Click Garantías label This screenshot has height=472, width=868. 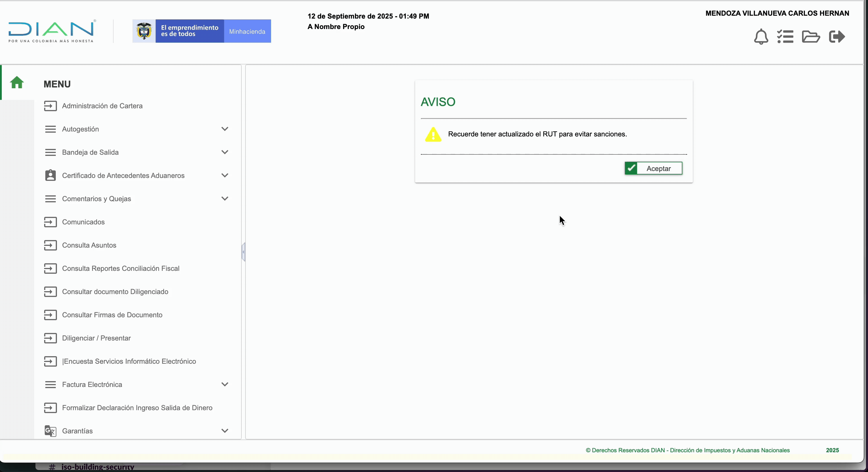[x=77, y=431]
